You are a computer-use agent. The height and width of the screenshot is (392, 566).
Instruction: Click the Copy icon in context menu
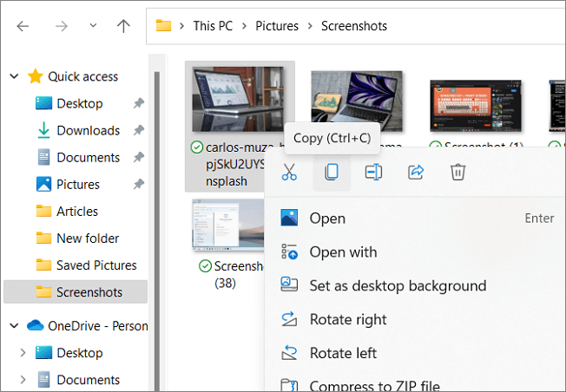pyautogui.click(x=332, y=173)
